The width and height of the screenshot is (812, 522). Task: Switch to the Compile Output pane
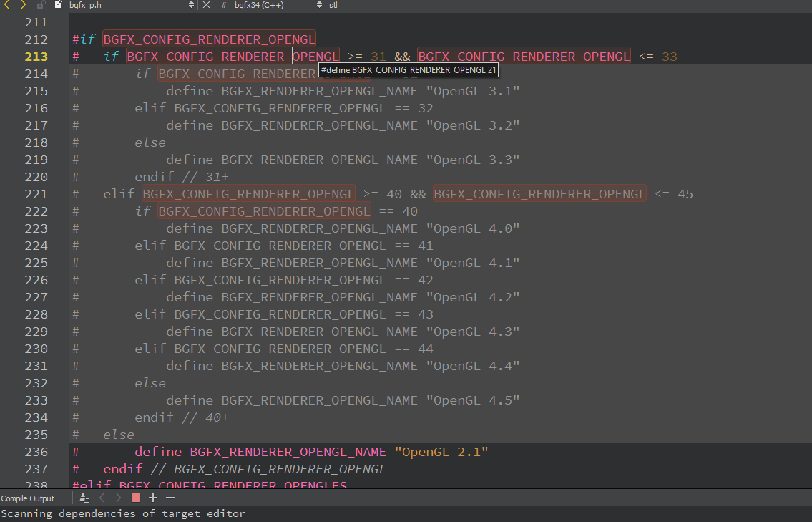27,498
